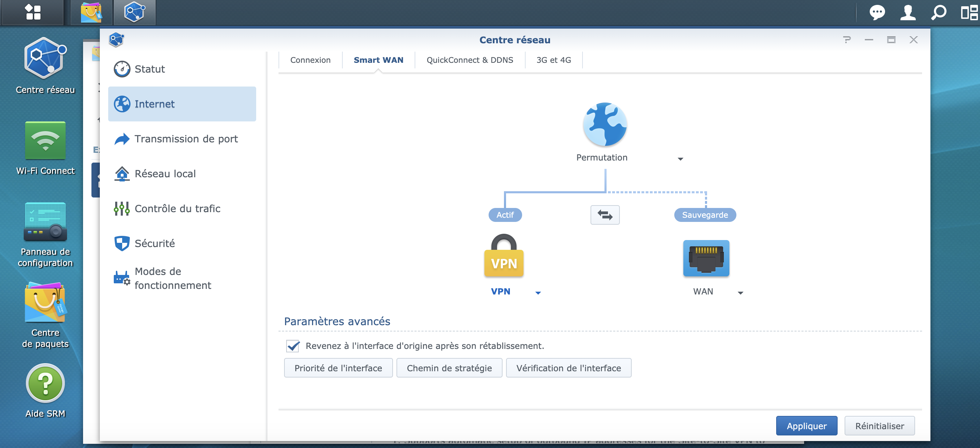Switch to the Connexion tab

pyautogui.click(x=310, y=60)
